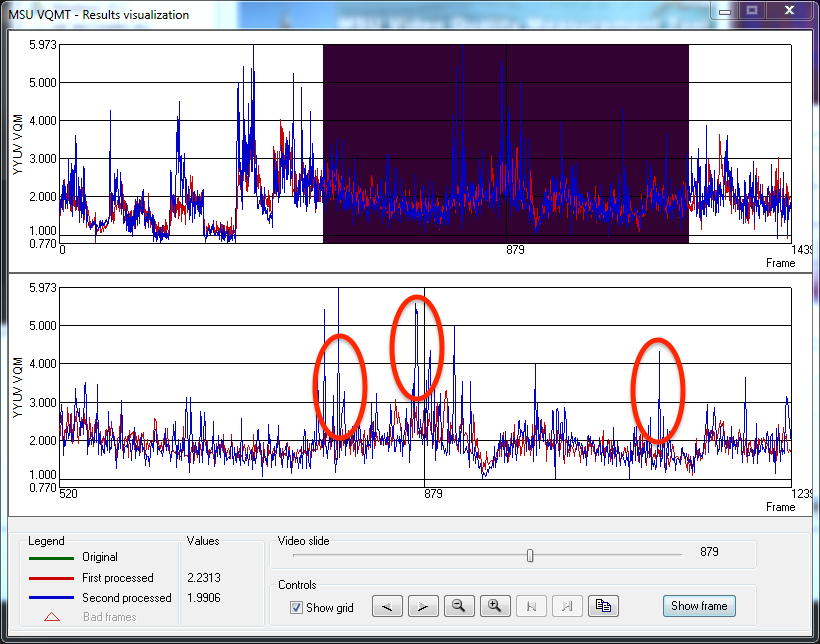Click the Second processed blue legend line
The height and width of the screenshot is (644, 820).
coord(52,597)
